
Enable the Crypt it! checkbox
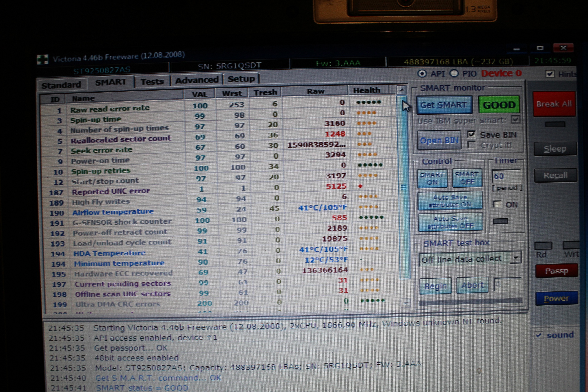click(x=471, y=145)
